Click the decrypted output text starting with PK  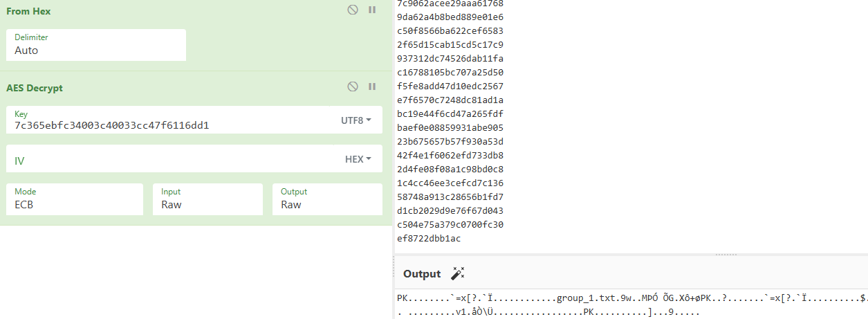click(553, 298)
